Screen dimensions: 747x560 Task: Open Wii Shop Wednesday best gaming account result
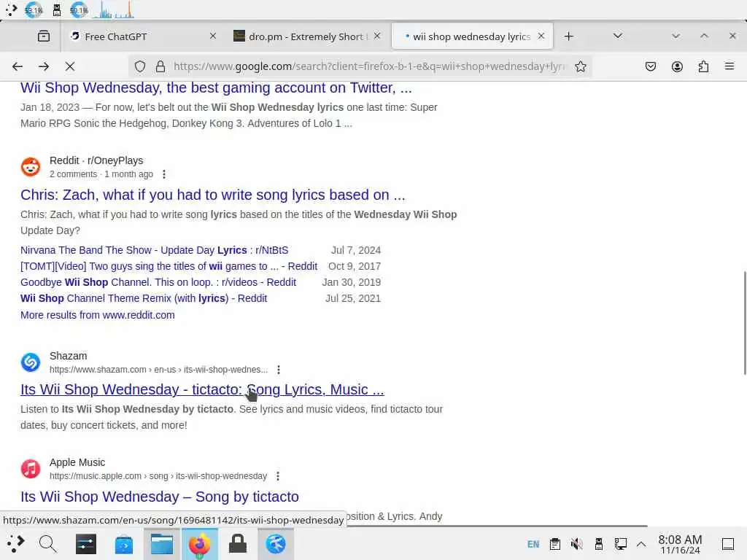(x=216, y=87)
